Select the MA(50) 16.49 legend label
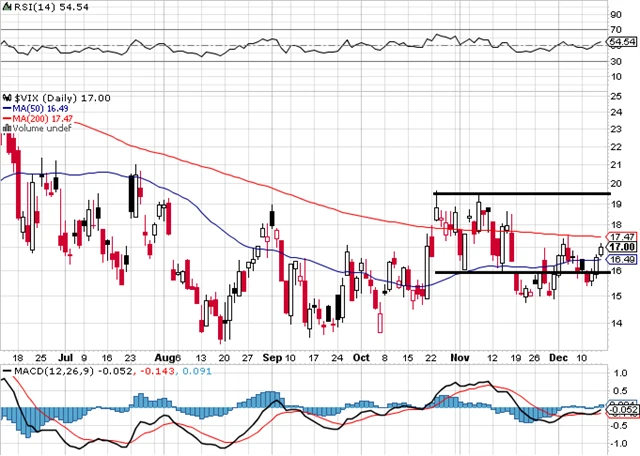 pyautogui.click(x=35, y=108)
